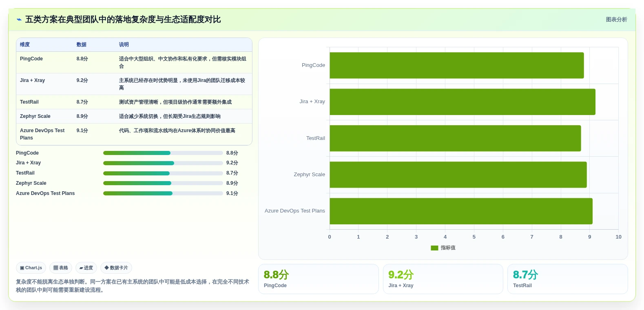
Task: Select the Jira + Xray table row name
Action: point(32,80)
